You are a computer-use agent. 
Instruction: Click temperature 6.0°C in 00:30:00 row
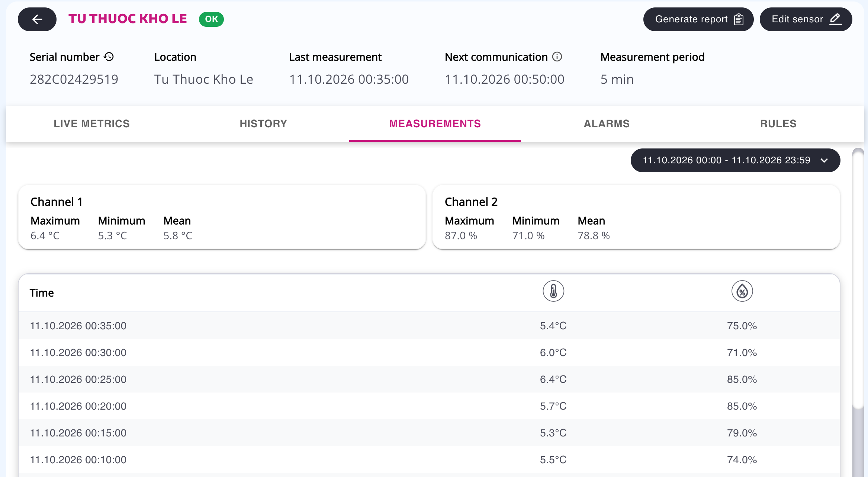point(553,352)
